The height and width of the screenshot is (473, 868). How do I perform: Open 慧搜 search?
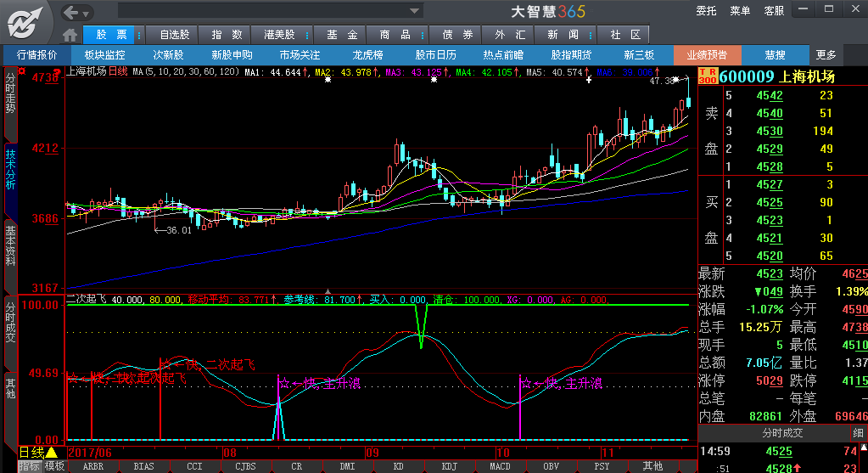coord(775,55)
